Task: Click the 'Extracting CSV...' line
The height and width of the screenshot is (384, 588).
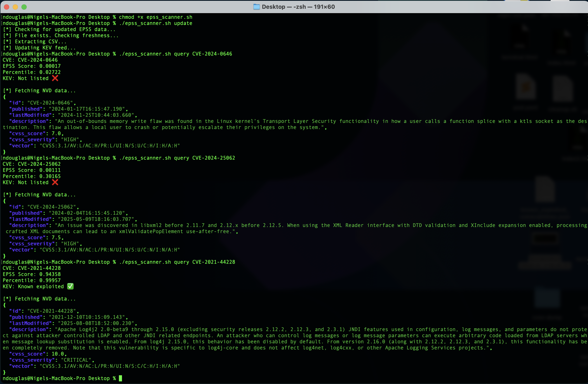Action: pyautogui.click(x=35, y=42)
